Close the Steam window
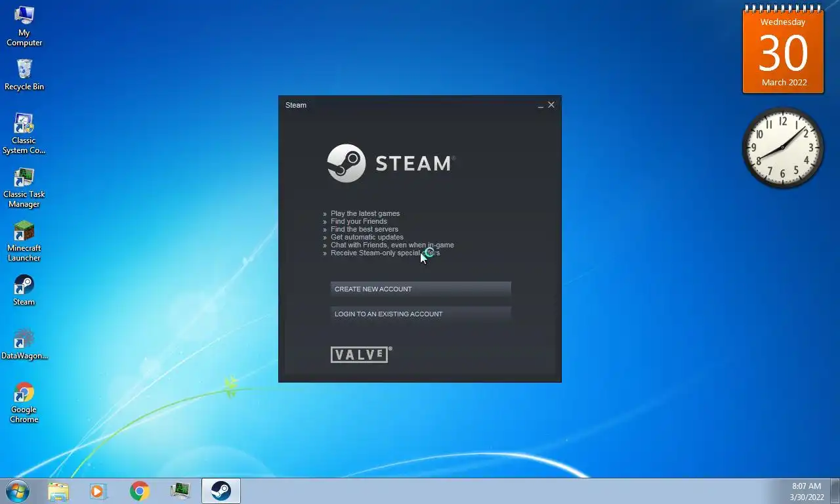This screenshot has height=504, width=840. pos(551,105)
